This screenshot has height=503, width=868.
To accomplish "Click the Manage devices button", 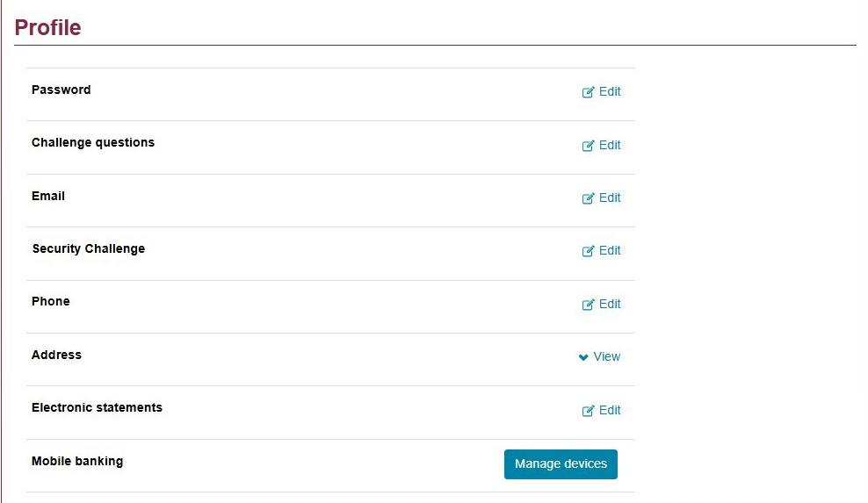I will pyautogui.click(x=561, y=464).
